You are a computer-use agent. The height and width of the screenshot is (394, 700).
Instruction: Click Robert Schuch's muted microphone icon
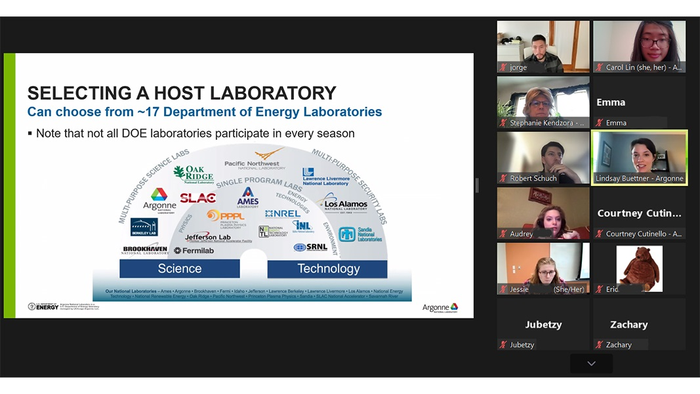(503, 178)
